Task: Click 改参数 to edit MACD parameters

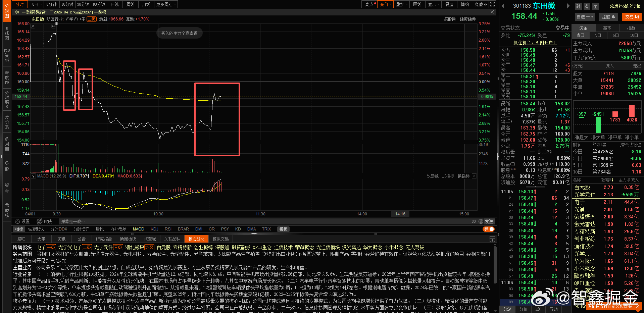Action: (x=433, y=176)
